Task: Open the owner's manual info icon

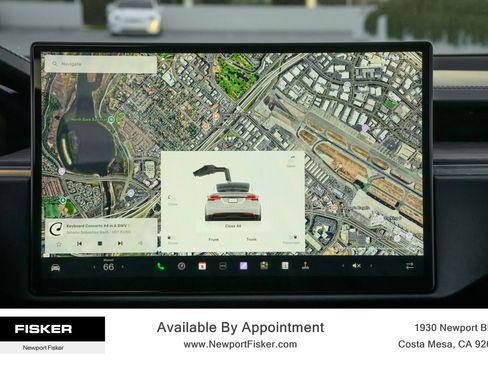Action: click(x=285, y=266)
